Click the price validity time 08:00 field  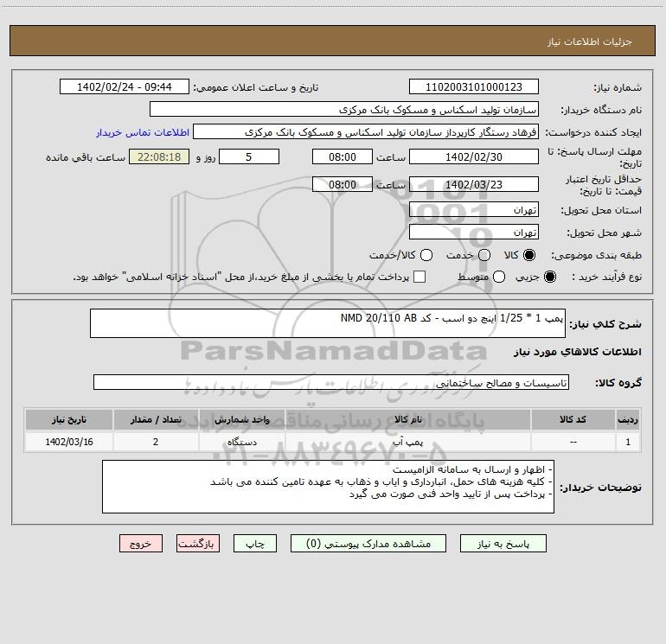[x=343, y=185]
